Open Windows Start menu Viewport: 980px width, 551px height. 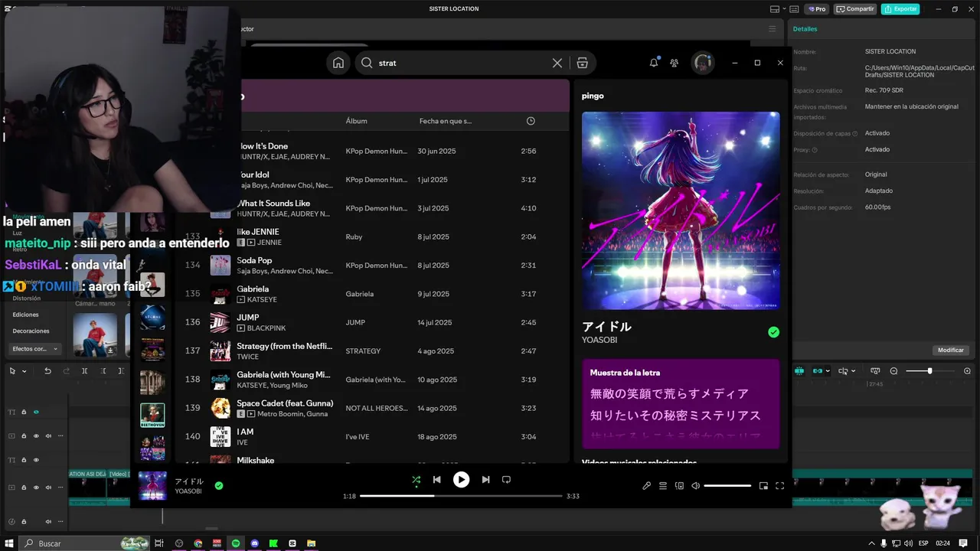tap(8, 543)
